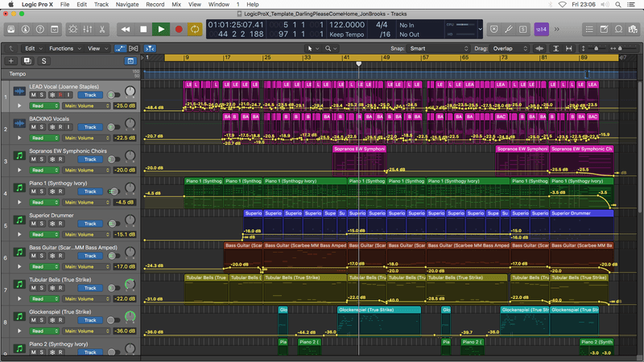Solo the Tubular Bells track
The image size is (644, 362).
[x=42, y=288]
